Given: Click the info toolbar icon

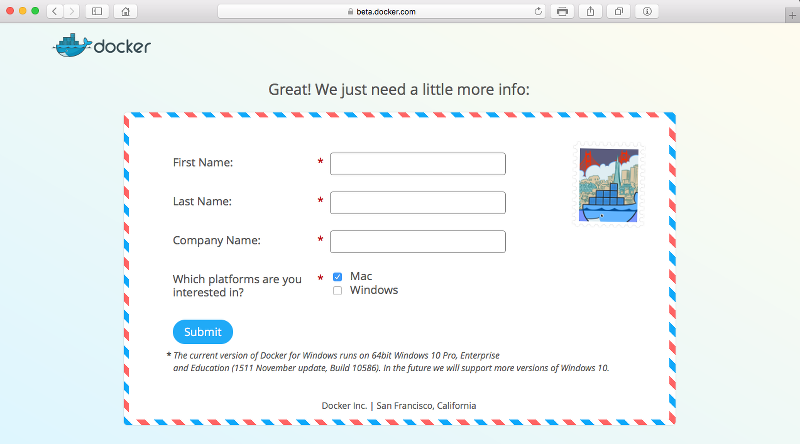Looking at the screenshot, I should [647, 11].
